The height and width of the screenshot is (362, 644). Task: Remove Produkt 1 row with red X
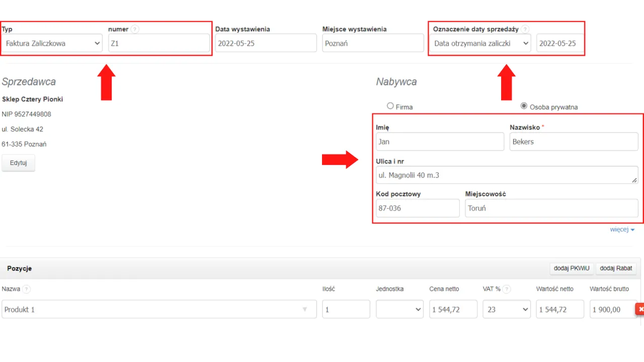pyautogui.click(x=640, y=310)
